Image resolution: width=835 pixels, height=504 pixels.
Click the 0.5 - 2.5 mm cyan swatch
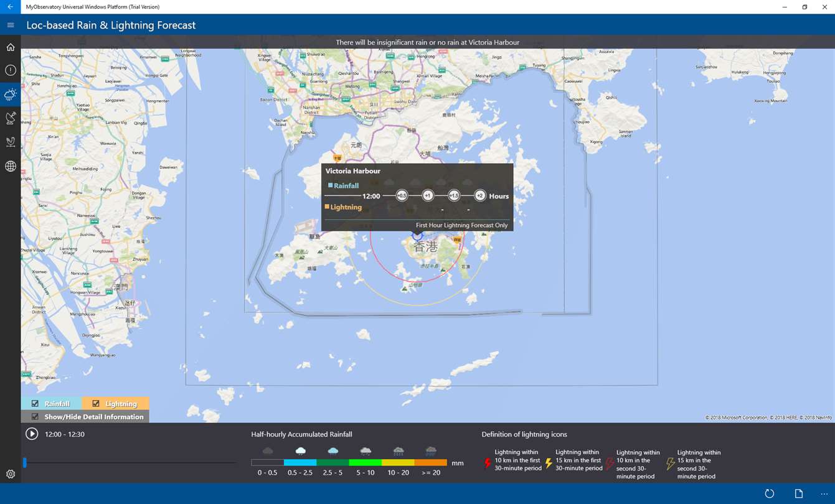point(300,462)
